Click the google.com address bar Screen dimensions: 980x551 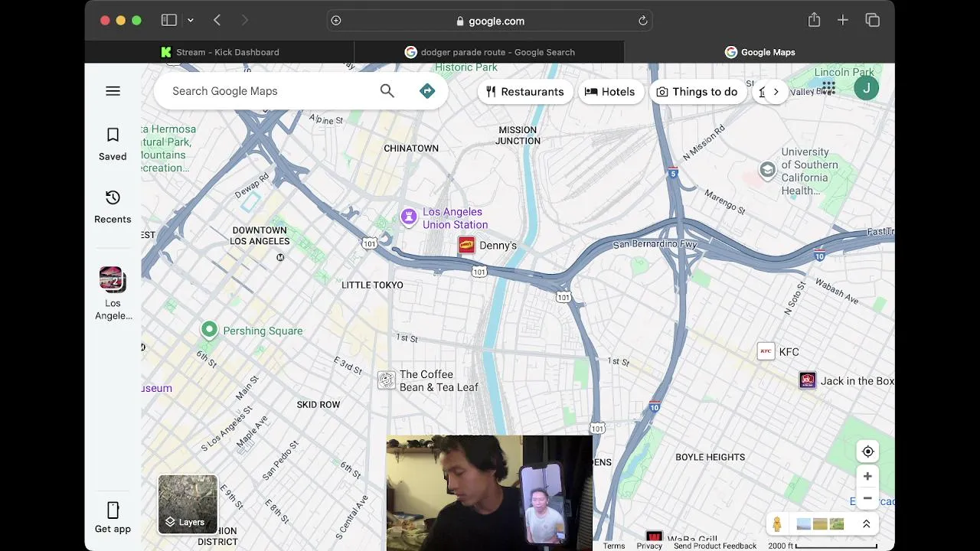coord(490,21)
